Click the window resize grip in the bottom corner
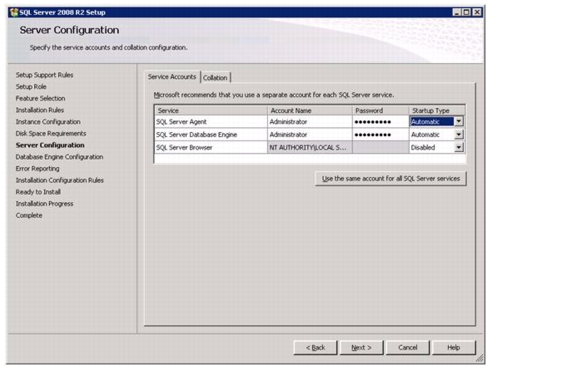This screenshot has width=576, height=373. (x=479, y=358)
